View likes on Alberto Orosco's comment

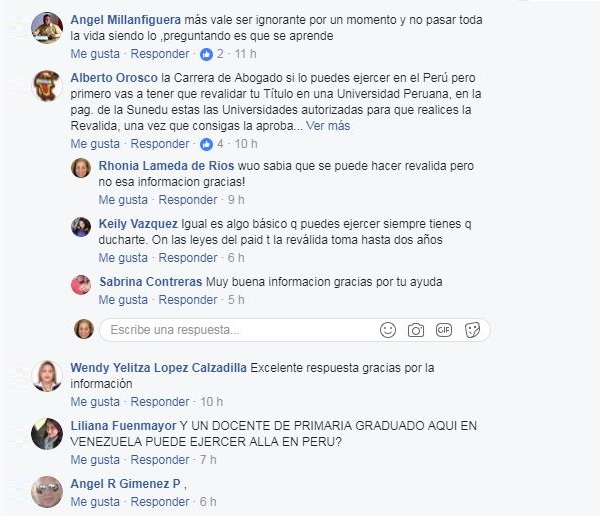212,144
